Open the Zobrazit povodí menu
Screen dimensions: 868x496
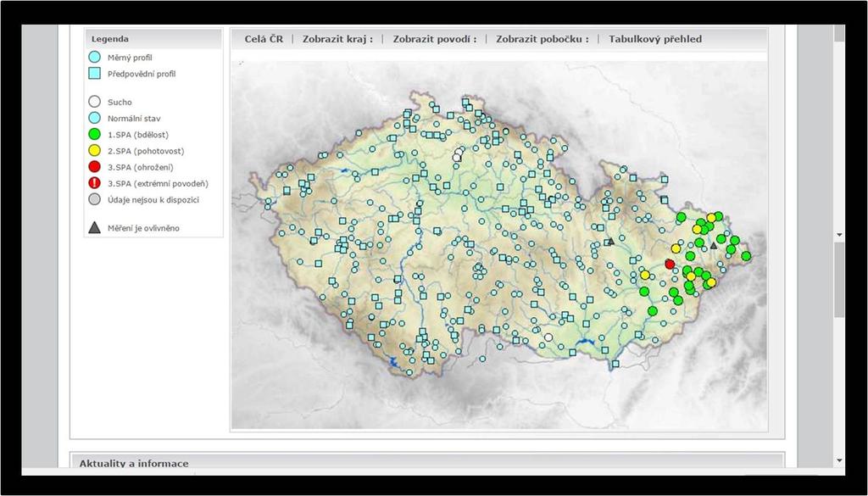tap(435, 39)
